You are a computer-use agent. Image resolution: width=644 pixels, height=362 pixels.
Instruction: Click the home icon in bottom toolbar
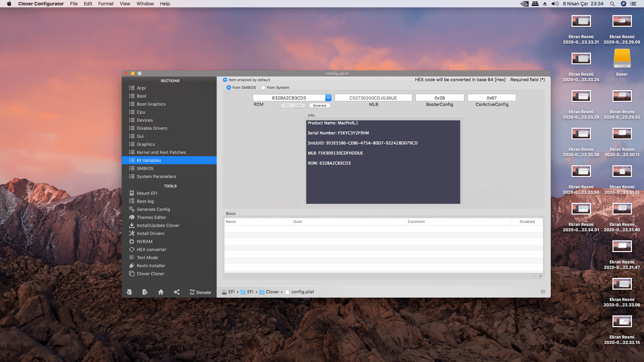161,292
